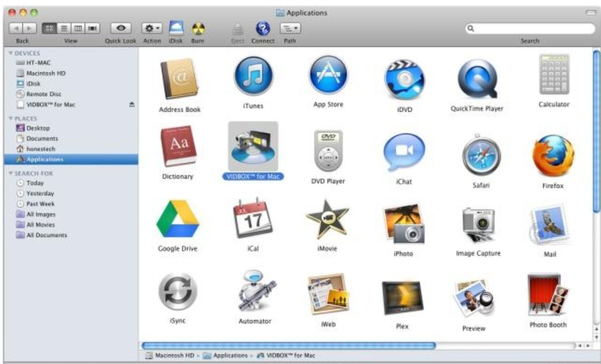Choose the QuickTime Player icon
The image size is (601, 364).
coord(477,79)
